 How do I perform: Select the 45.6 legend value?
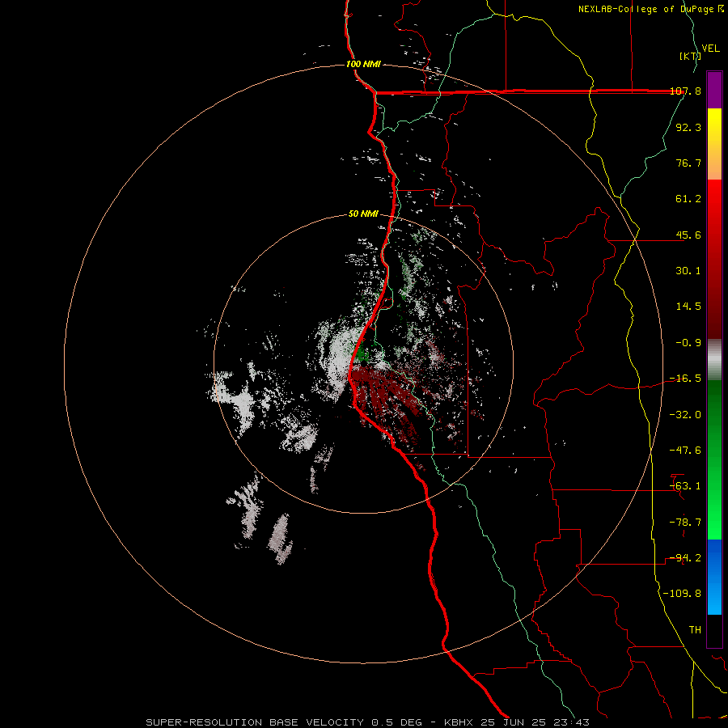[x=688, y=235]
